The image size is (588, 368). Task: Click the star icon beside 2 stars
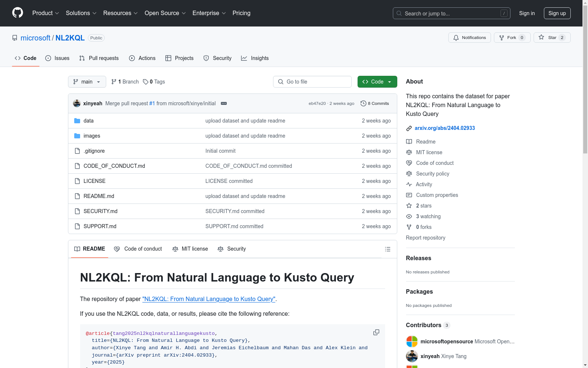point(409,206)
